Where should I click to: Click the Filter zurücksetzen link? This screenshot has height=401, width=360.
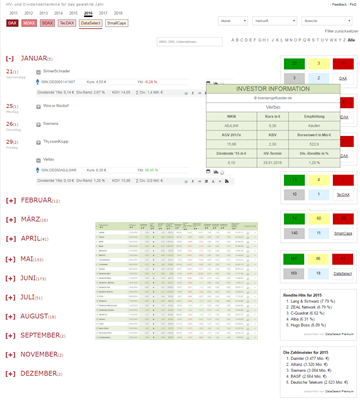pos(341,31)
